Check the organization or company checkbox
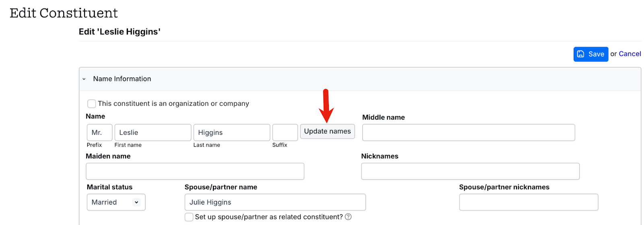This screenshot has height=225, width=644. tap(92, 104)
